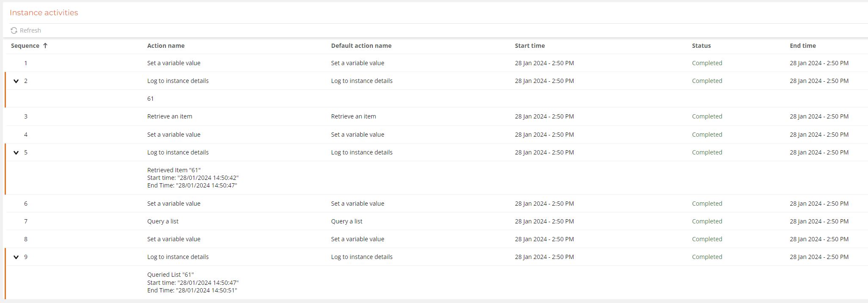Viewport: 868px width, 303px height.
Task: Click the logged value 61 detail text
Action: coord(151,99)
